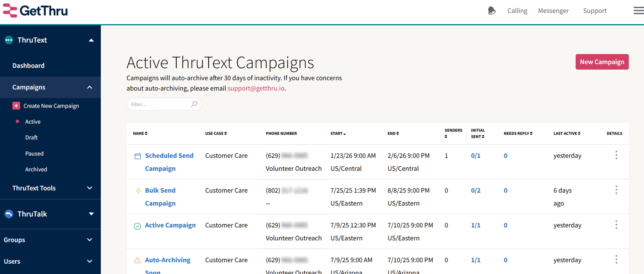The width and height of the screenshot is (644, 274).
Task: Click the New Campaign button
Action: coord(602,62)
